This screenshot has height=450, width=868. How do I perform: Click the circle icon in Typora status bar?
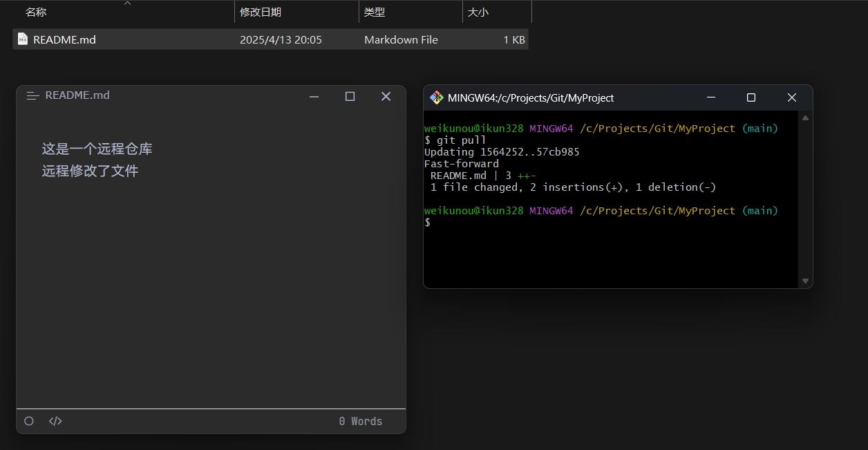pos(29,421)
